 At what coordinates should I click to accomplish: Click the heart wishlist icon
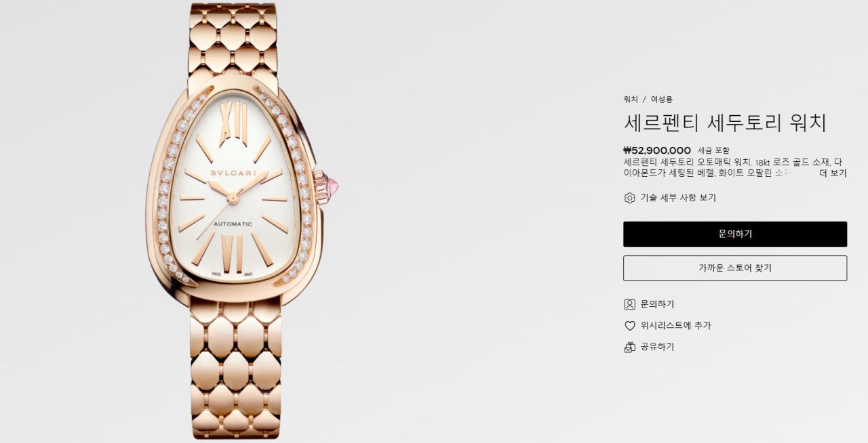coord(629,326)
